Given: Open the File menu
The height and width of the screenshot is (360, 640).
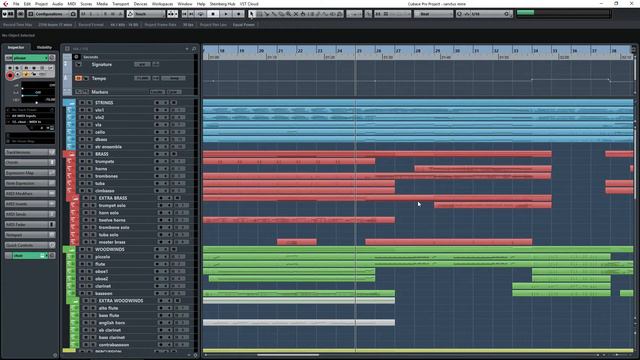Looking at the screenshot, I should tap(16, 4).
